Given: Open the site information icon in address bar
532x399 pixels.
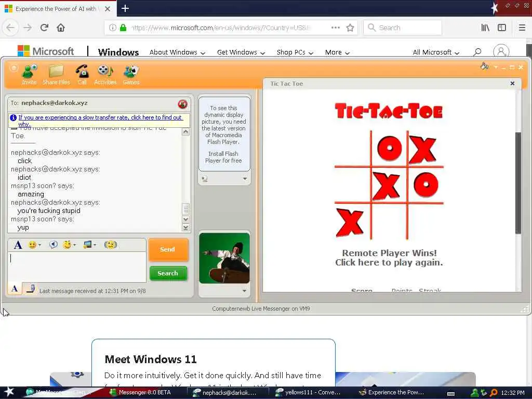Looking at the screenshot, I should [113, 28].
